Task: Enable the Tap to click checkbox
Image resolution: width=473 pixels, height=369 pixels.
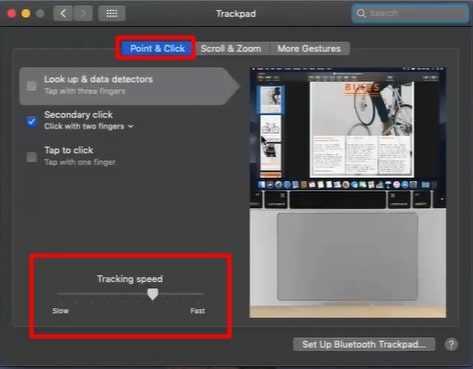Action: coord(32,157)
